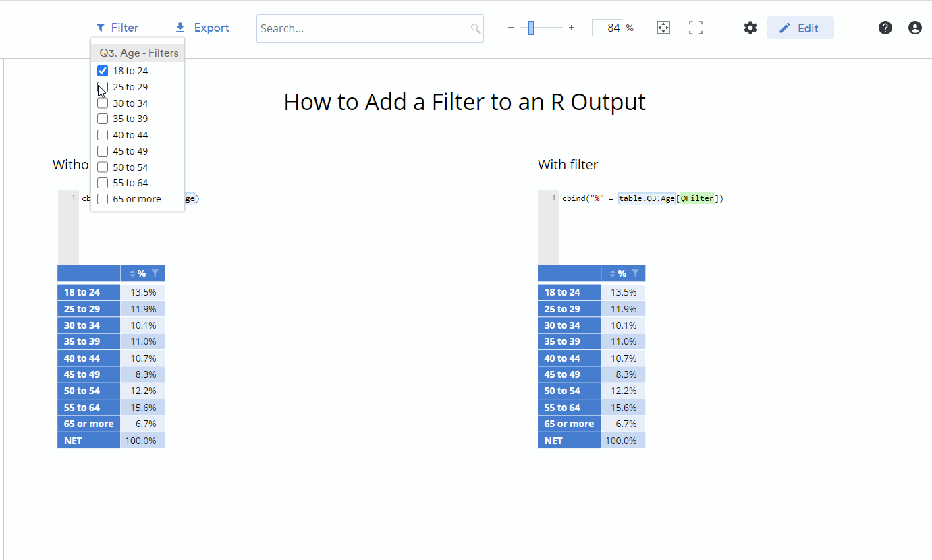Enter fullscreen mode with bracket icon

[696, 28]
